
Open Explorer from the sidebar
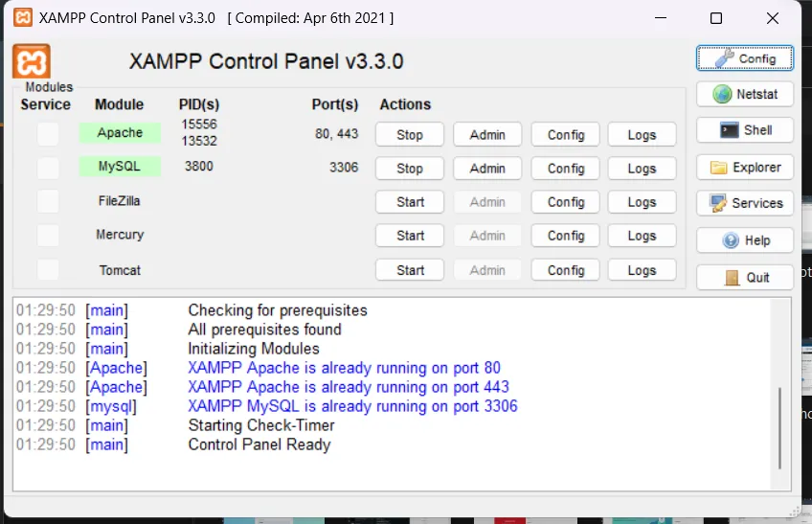pyautogui.click(x=745, y=168)
